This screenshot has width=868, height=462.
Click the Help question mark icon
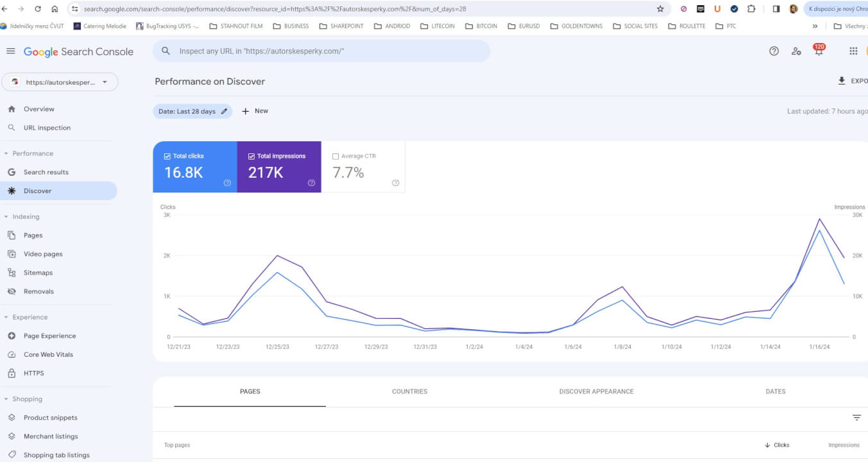774,51
